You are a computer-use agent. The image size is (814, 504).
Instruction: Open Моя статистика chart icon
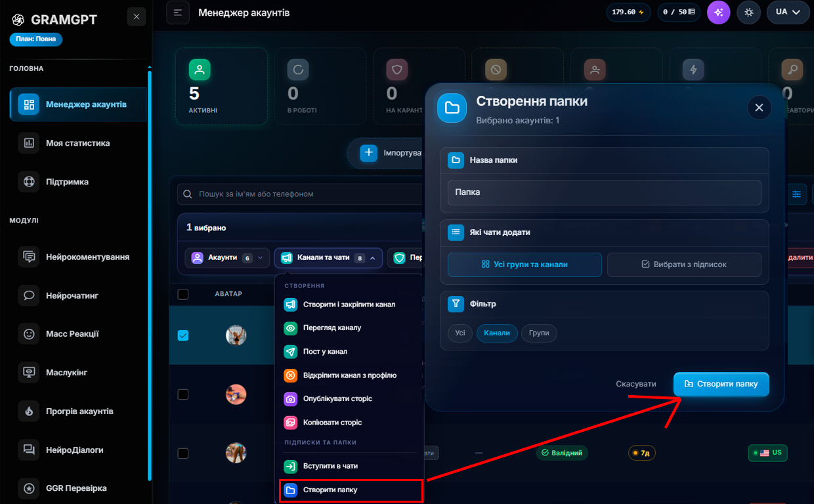pos(29,143)
